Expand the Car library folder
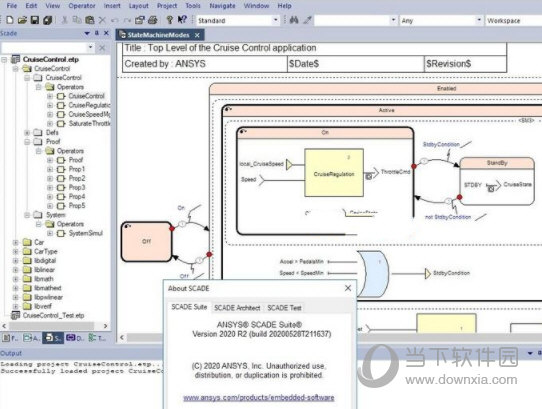The height and width of the screenshot is (409, 542). click(x=16, y=242)
